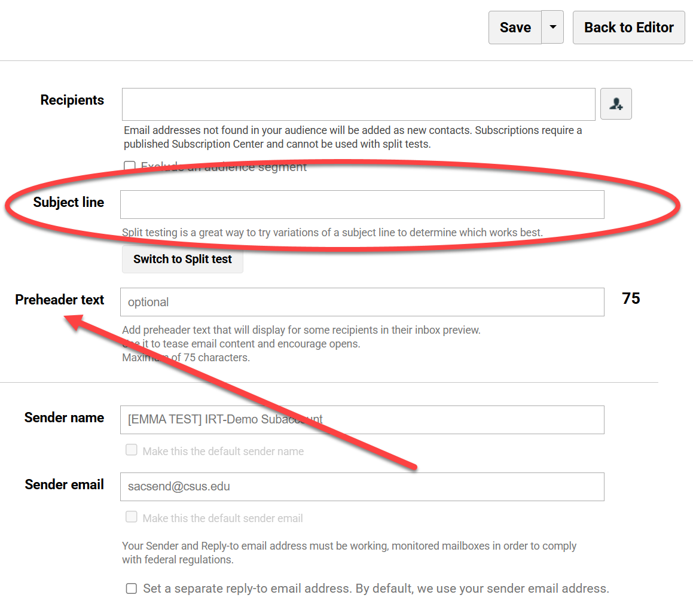Click the Preheader text optional field
The height and width of the screenshot is (616, 693).
tap(362, 302)
